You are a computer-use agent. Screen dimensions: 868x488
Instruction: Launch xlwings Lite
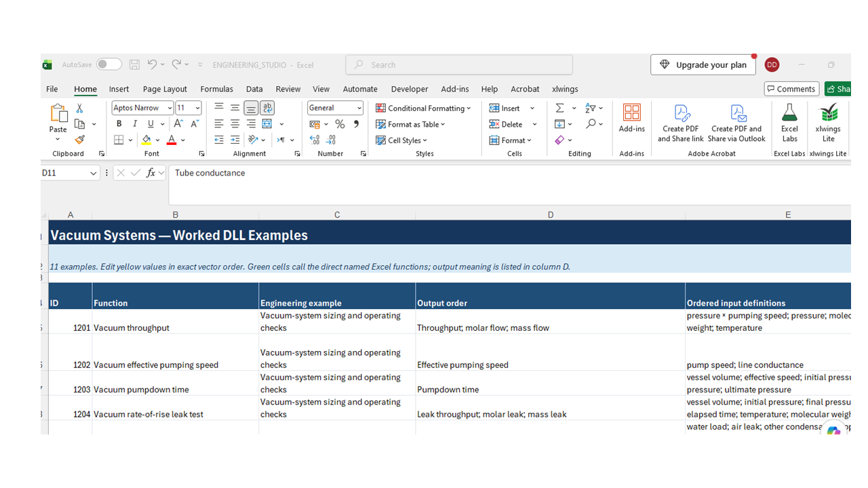(x=828, y=123)
